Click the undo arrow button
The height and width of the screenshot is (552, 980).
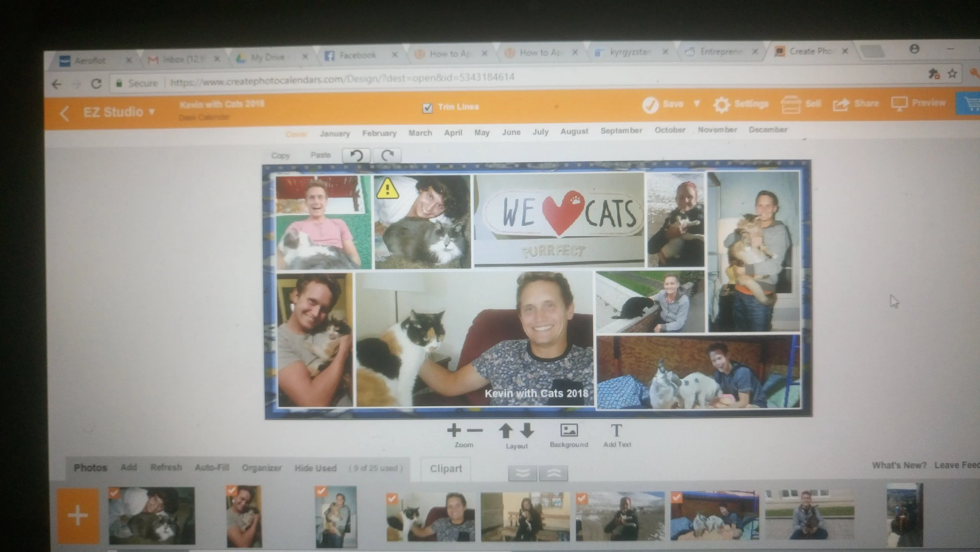click(356, 156)
